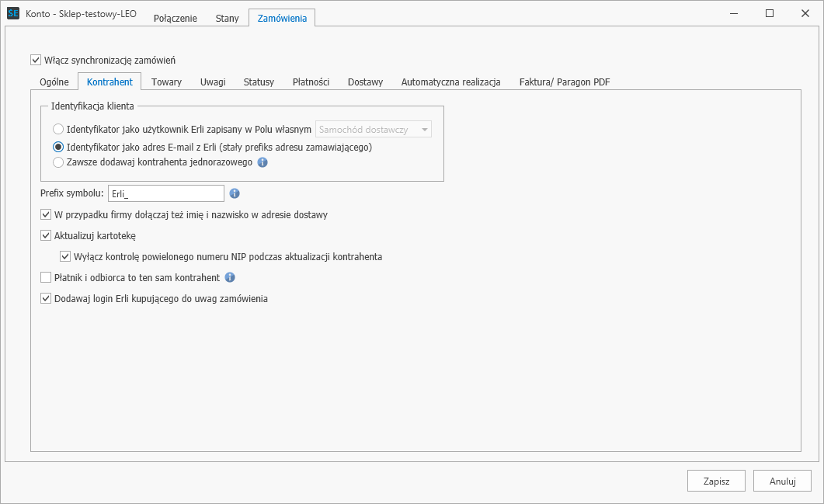This screenshot has width=824, height=504.
Task: Open the Towary subtab
Action: [x=167, y=82]
